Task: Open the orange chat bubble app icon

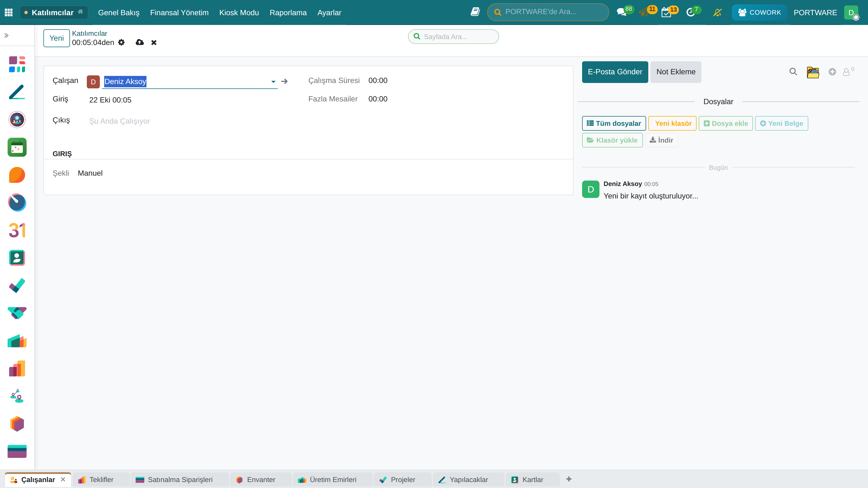Action: point(17,175)
